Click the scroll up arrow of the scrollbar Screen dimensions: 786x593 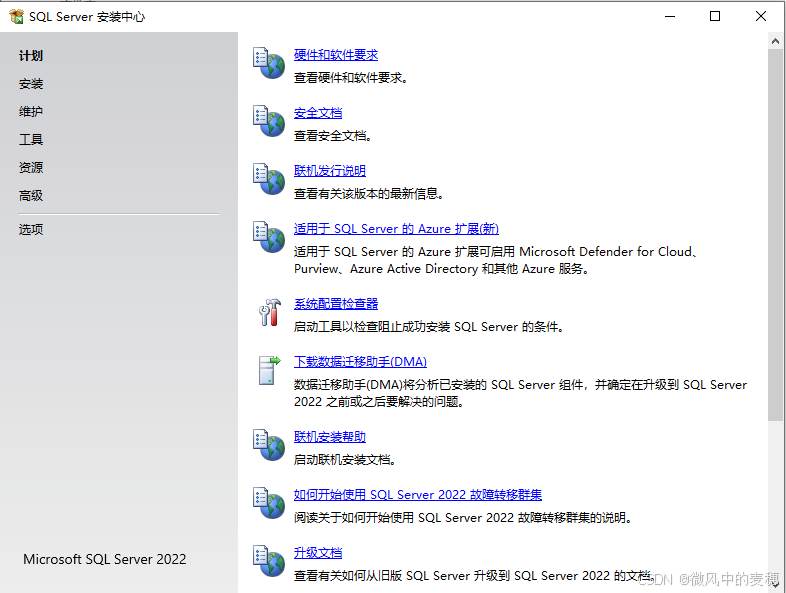pyautogui.click(x=775, y=42)
